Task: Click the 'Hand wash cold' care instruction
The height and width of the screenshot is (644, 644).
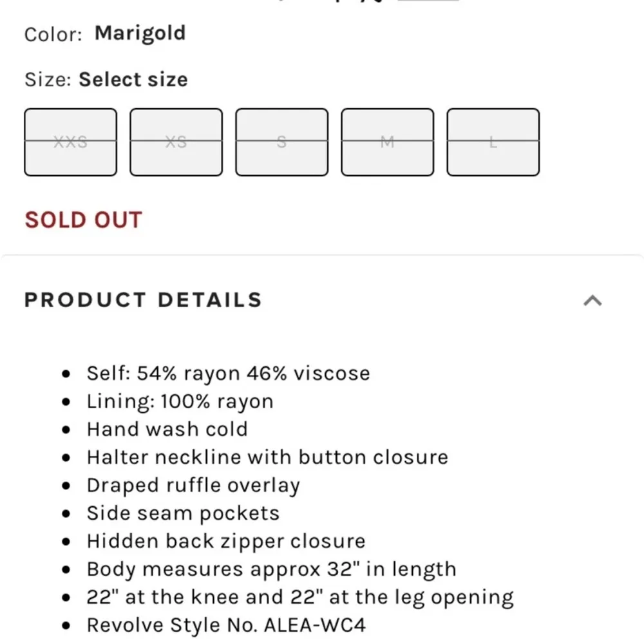Action: pos(167,430)
